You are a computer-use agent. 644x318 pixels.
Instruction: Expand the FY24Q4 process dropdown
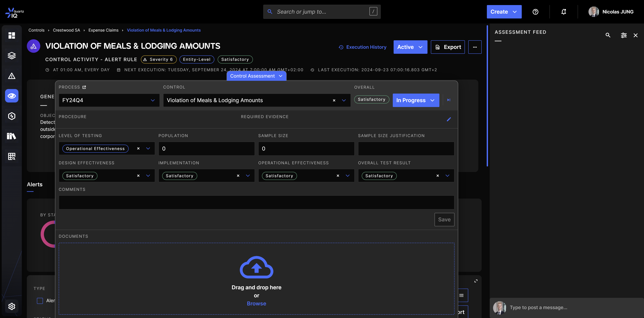click(153, 100)
